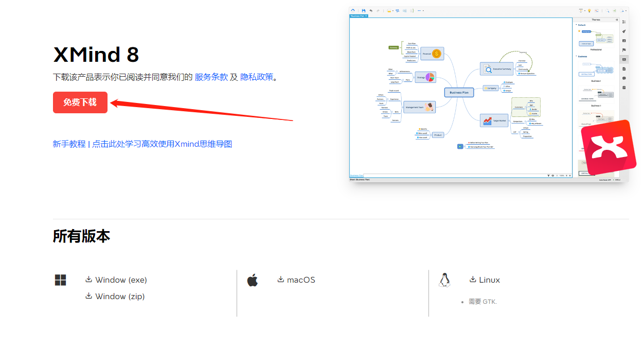Click the red XMind logo badge
The height and width of the screenshot is (346, 644).
point(609,148)
